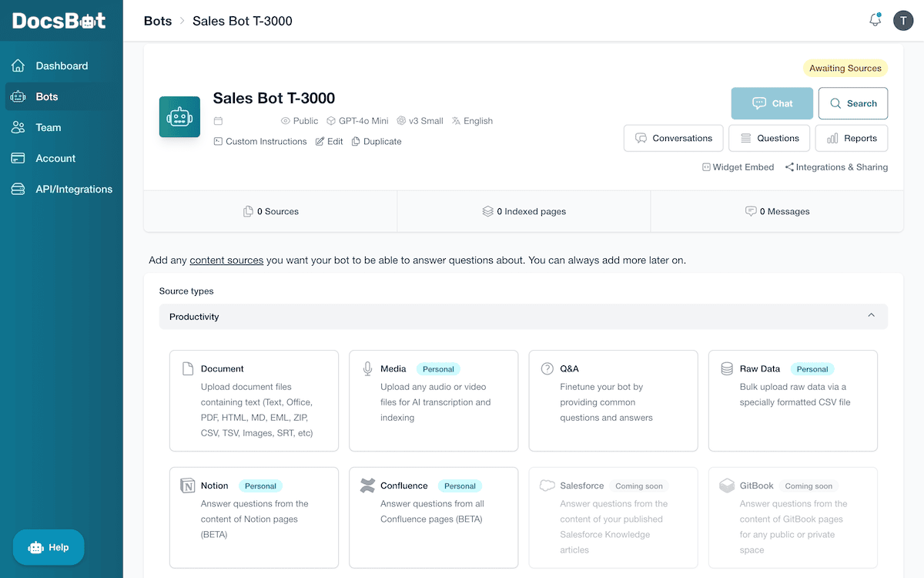This screenshot has width=924, height=578.
Task: Open the user avatar menu
Action: (903, 21)
